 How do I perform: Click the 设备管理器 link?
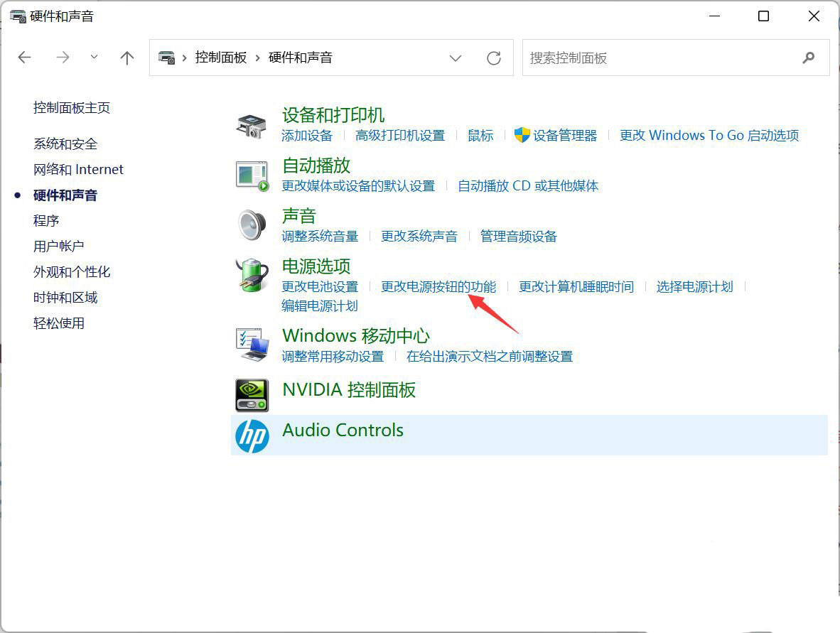[564, 135]
